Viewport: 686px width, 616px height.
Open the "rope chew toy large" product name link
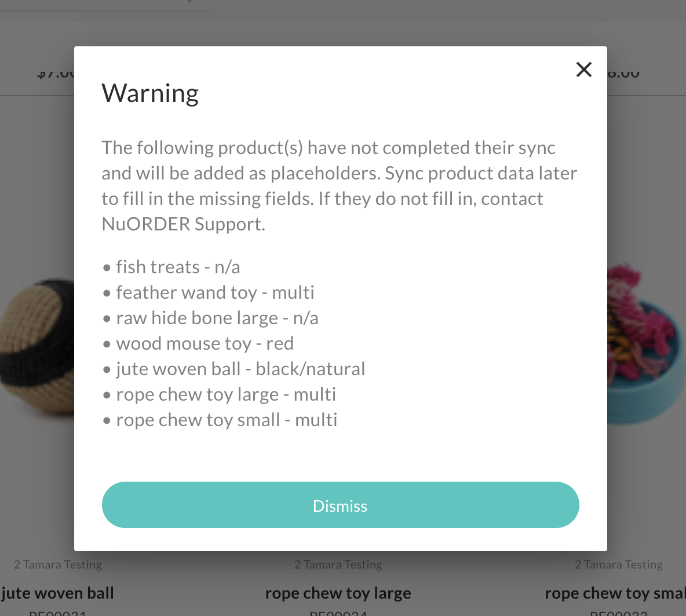click(338, 593)
